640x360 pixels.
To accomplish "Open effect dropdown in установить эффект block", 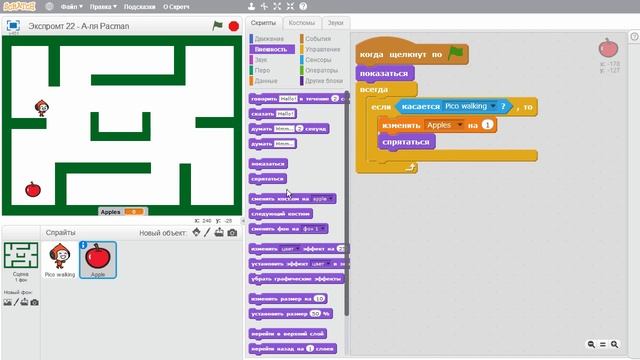I will 328,264.
